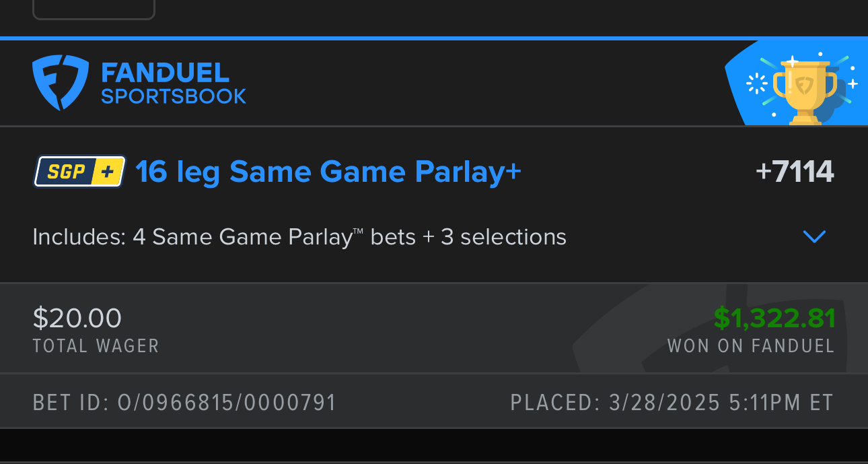Tap the gold trophy win icon

pos(805,91)
